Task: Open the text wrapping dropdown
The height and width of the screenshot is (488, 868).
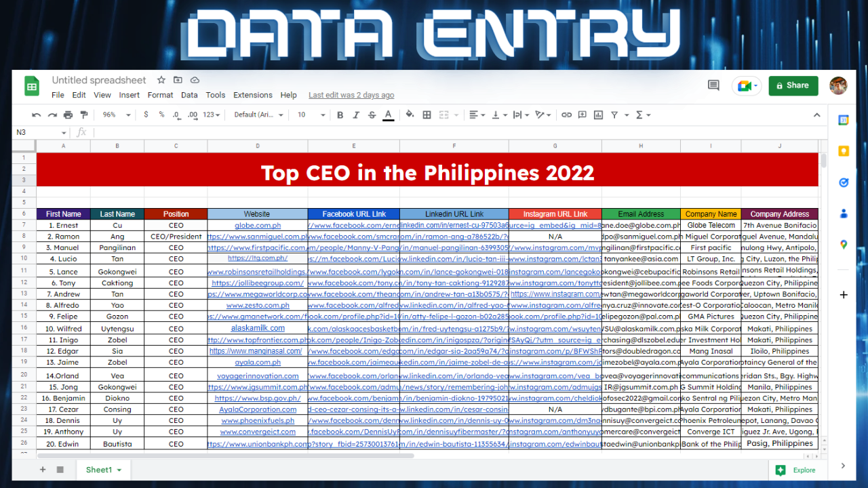Action: [521, 115]
